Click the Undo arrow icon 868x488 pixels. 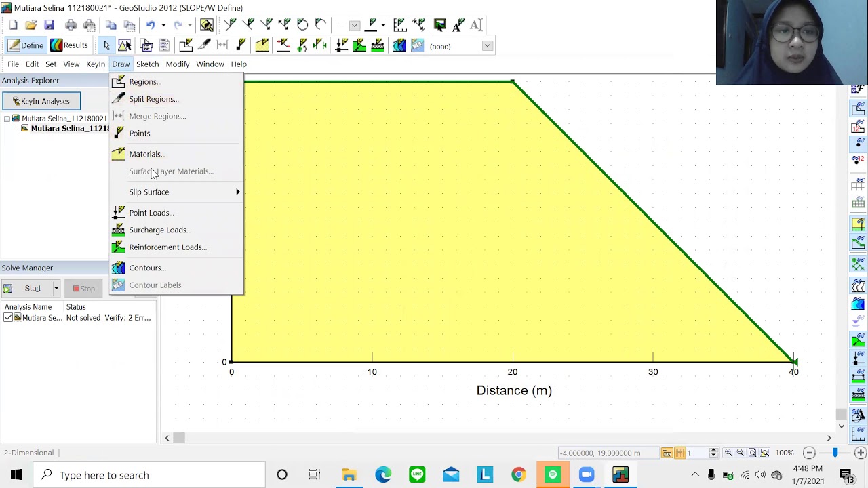(x=151, y=25)
